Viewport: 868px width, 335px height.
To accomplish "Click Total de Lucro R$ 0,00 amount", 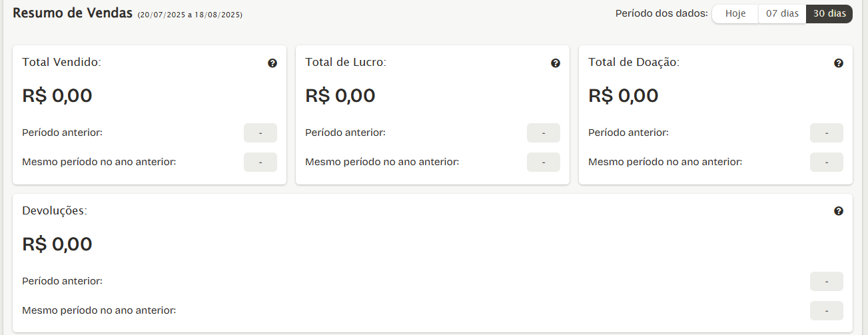I will click(x=340, y=96).
